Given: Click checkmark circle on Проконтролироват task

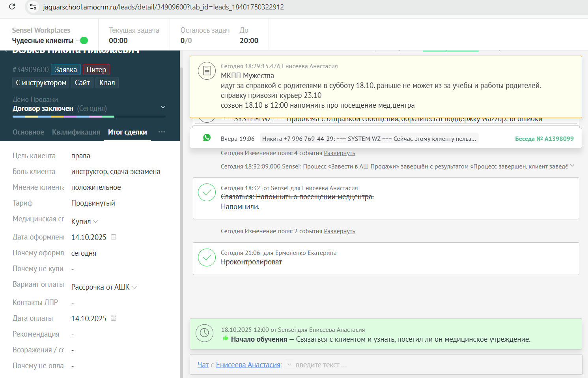Looking at the screenshot, I should coord(207,258).
